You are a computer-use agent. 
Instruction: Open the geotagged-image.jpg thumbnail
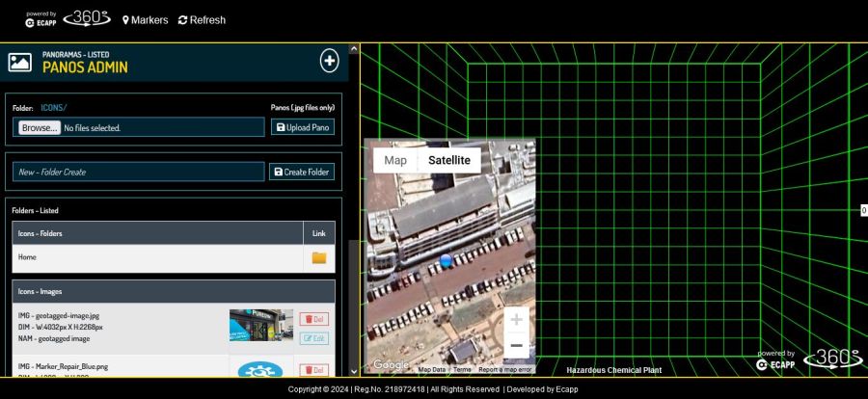pos(261,325)
